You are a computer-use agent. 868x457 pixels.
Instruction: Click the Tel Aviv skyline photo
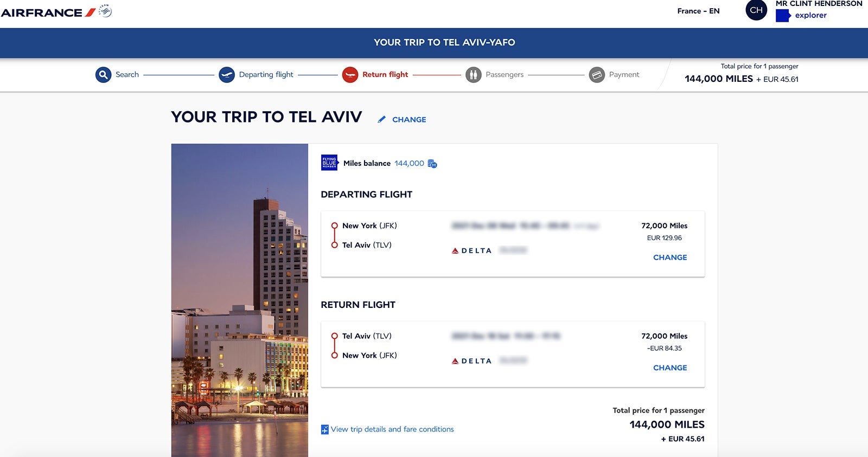coord(240,300)
